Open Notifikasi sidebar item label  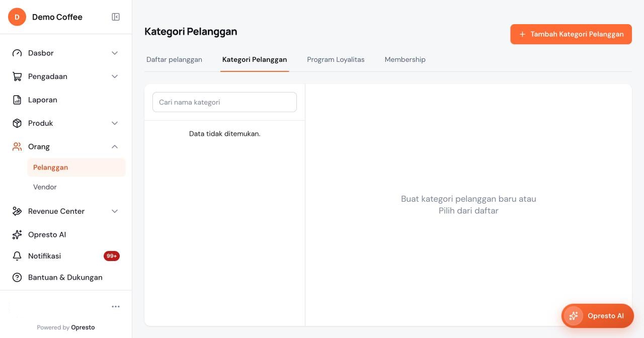click(44, 256)
